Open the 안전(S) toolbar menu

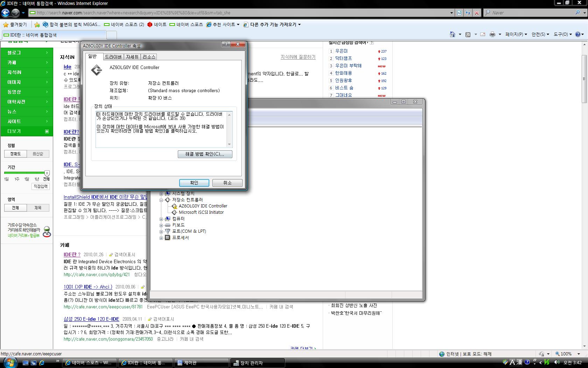[540, 34]
